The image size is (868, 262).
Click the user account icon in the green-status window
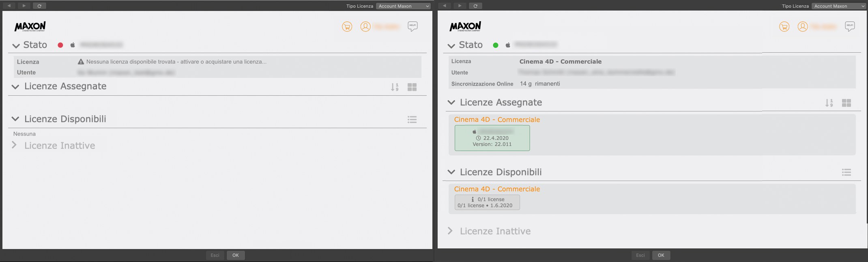click(803, 27)
